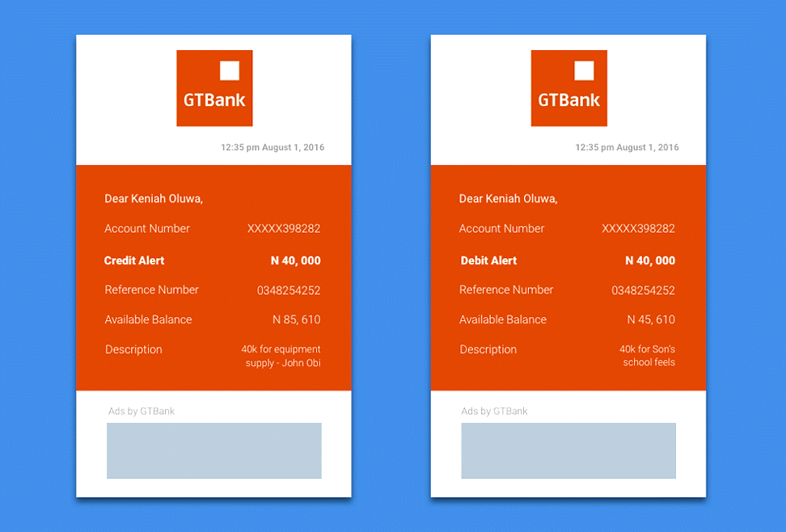Select account number XXXXX398282 on Credit Alert card

284,229
